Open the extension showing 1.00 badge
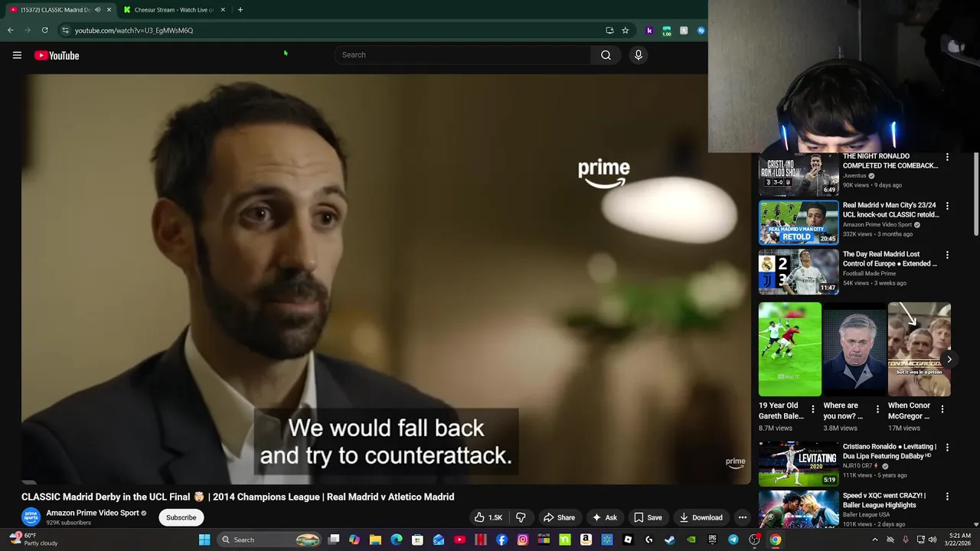 coord(667,31)
